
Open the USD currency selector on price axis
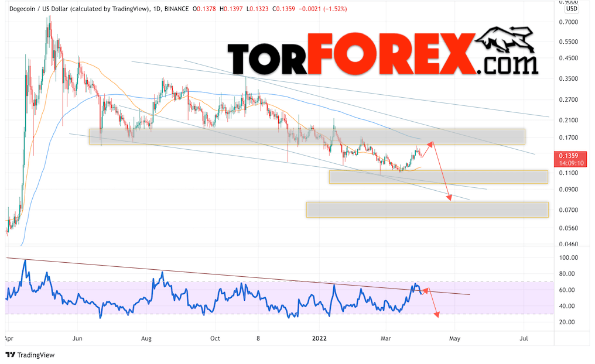[572, 9]
